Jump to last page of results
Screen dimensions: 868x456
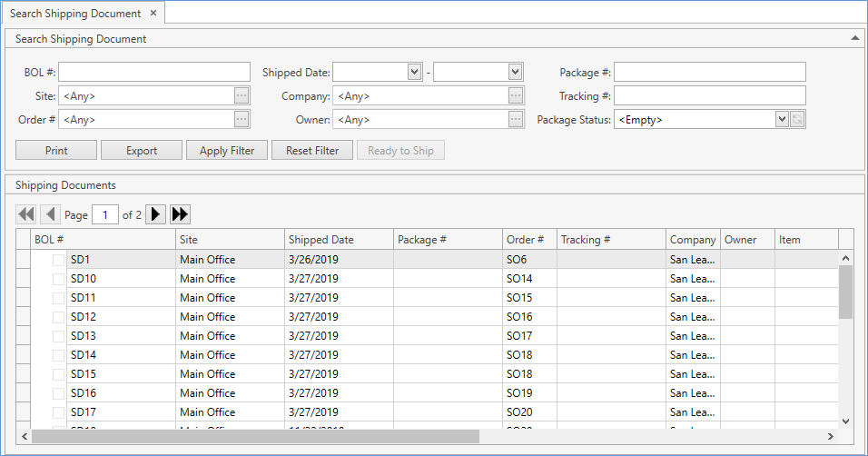pyautogui.click(x=180, y=214)
